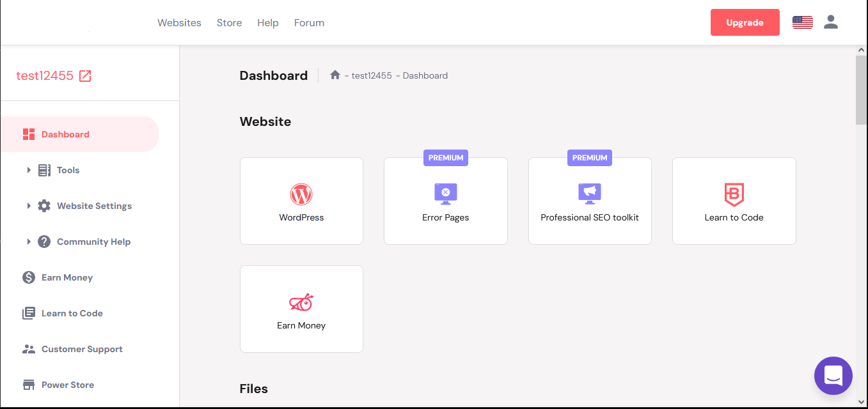
Task: Open the Error Pages monitor icon
Action: pos(445,193)
